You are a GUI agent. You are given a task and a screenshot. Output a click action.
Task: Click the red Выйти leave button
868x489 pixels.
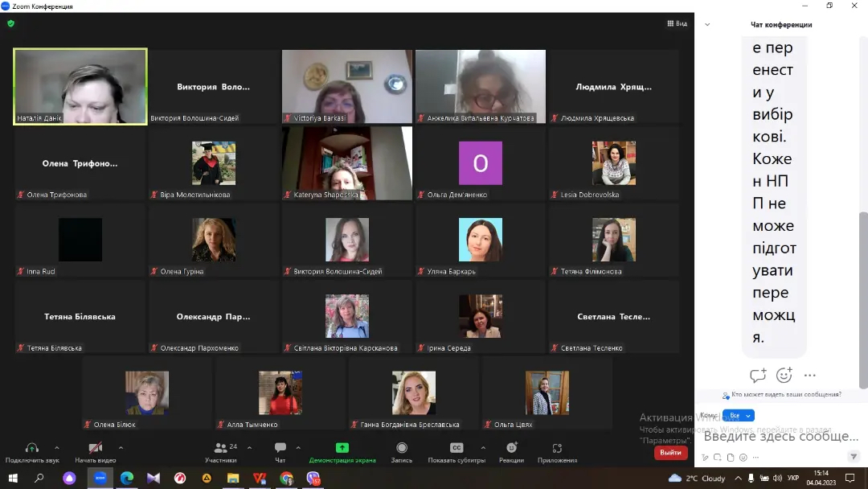[x=670, y=453]
